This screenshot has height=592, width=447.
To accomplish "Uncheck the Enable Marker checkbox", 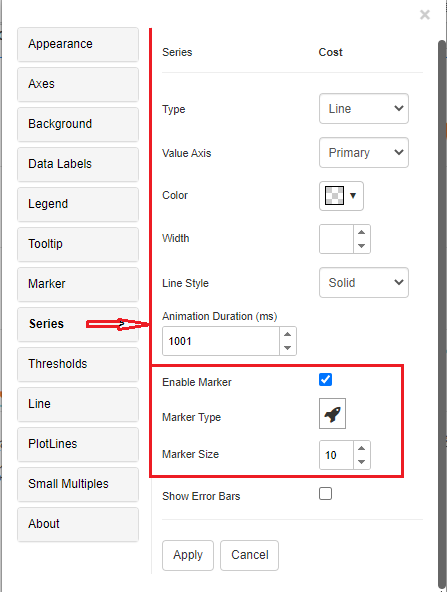I will 325,379.
